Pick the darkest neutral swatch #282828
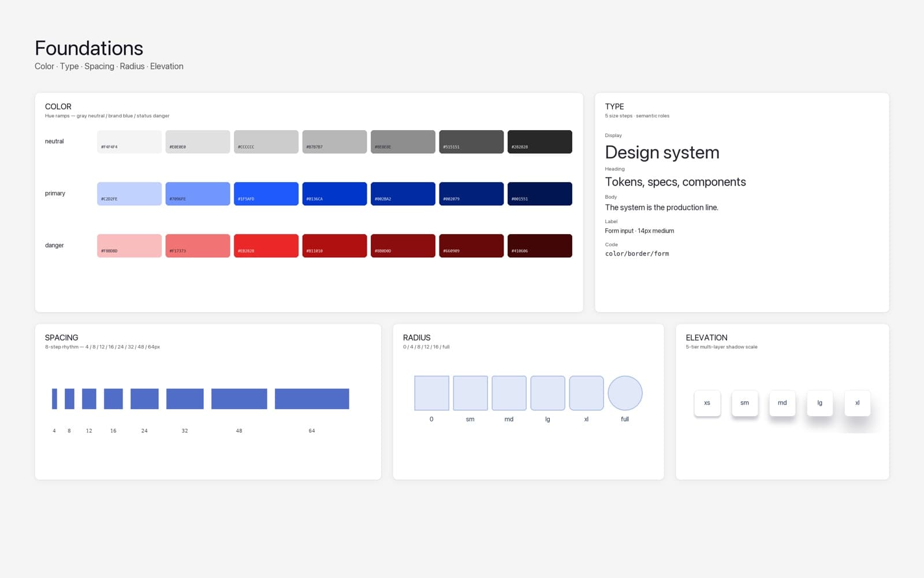Image resolution: width=924 pixels, height=578 pixels. (540, 142)
